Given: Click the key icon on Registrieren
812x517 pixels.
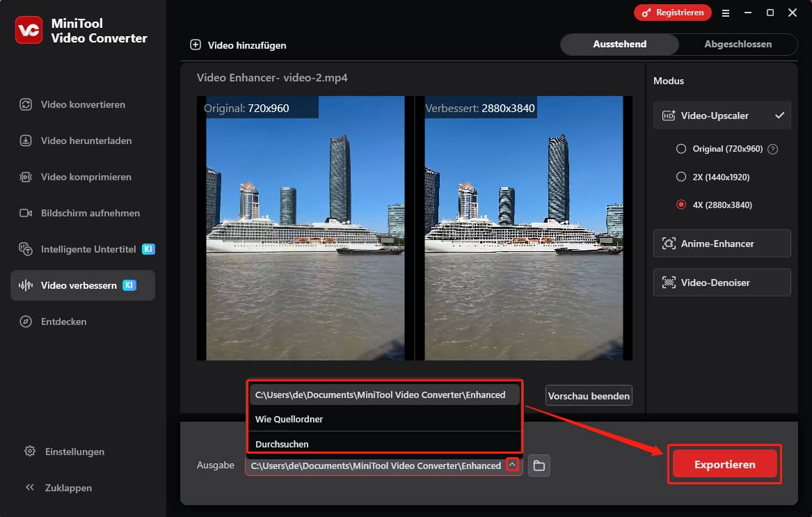Looking at the screenshot, I should pyautogui.click(x=646, y=13).
